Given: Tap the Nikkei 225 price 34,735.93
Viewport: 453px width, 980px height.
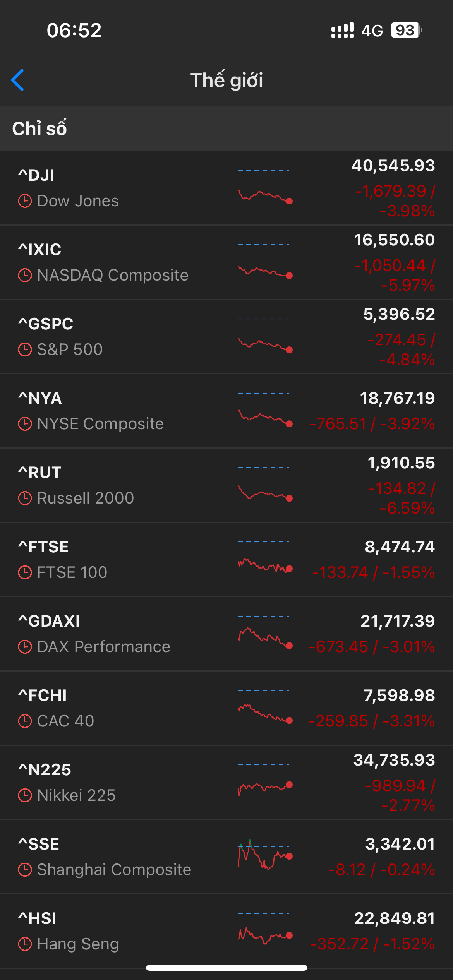Looking at the screenshot, I should click(x=394, y=760).
